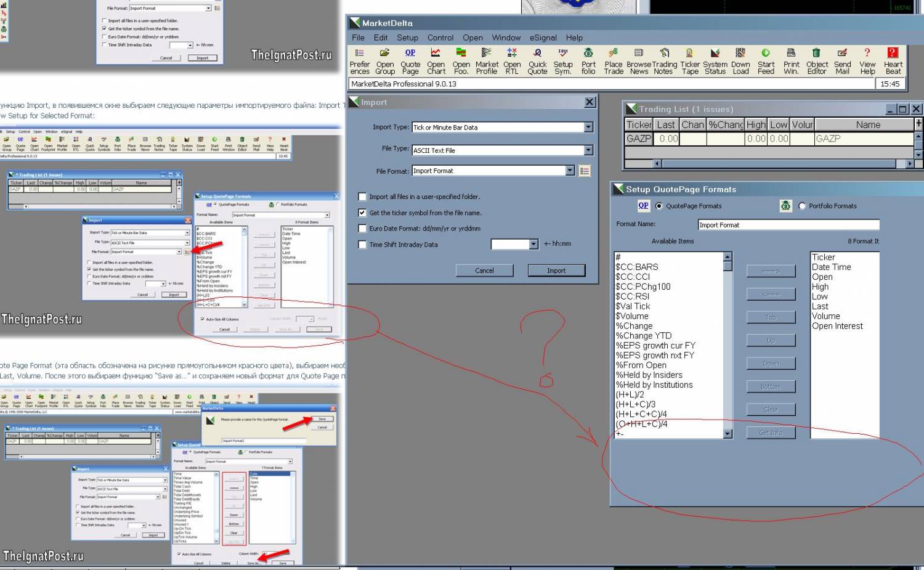This screenshot has height=570, width=924.
Task: Open the Time Shift Intraday Data dropdown
Action: [x=533, y=244]
